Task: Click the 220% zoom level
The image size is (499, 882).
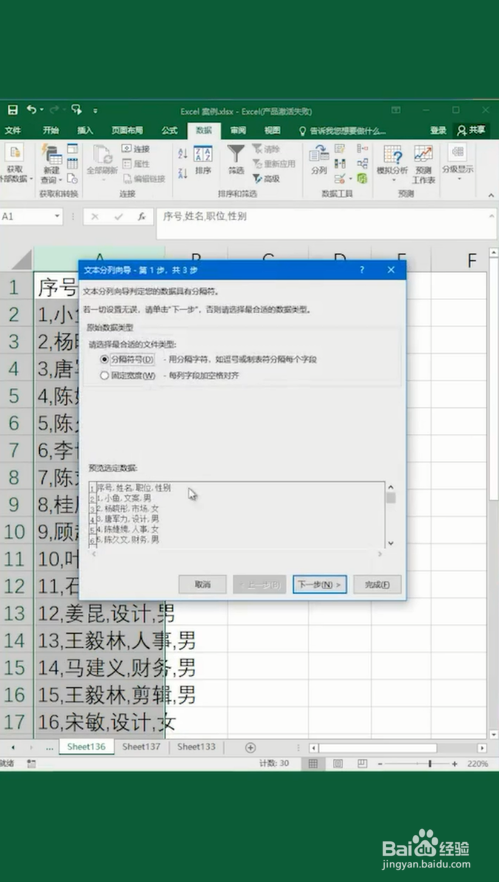Action: click(x=478, y=764)
